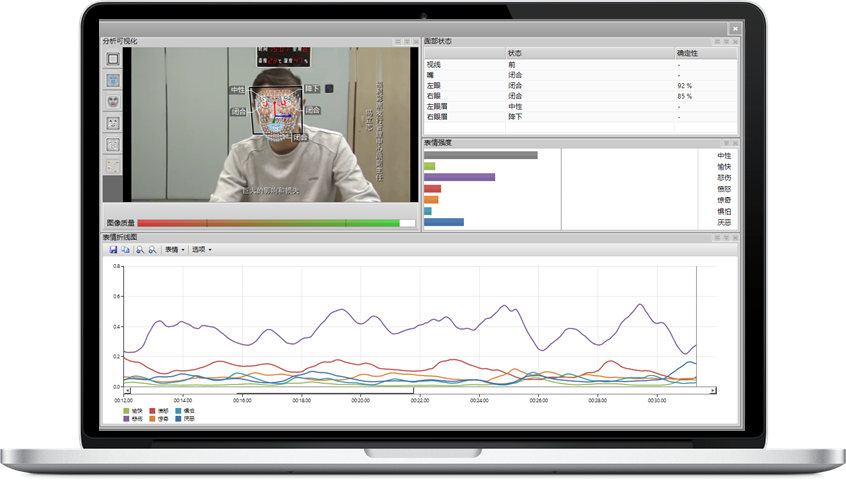Toggle the blue face mesh overlay icon
Image resolution: width=846 pixels, height=480 pixels.
(113, 80)
